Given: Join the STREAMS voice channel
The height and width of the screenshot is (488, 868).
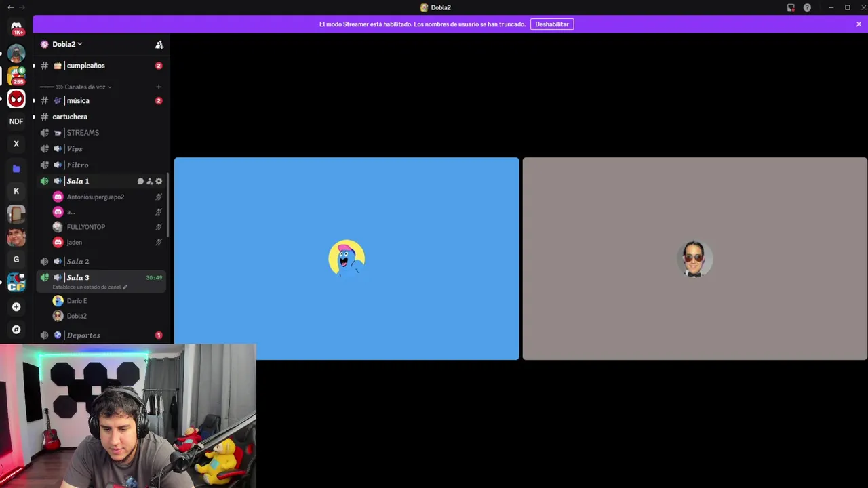Looking at the screenshot, I should (x=101, y=133).
